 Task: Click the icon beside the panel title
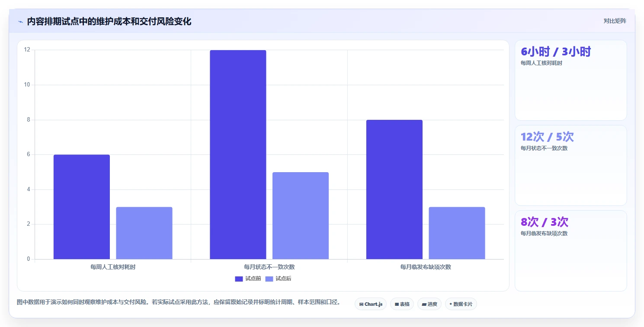tap(21, 22)
